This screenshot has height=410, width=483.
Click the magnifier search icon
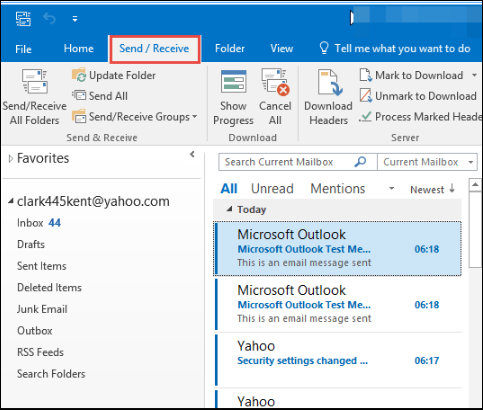[x=360, y=162]
